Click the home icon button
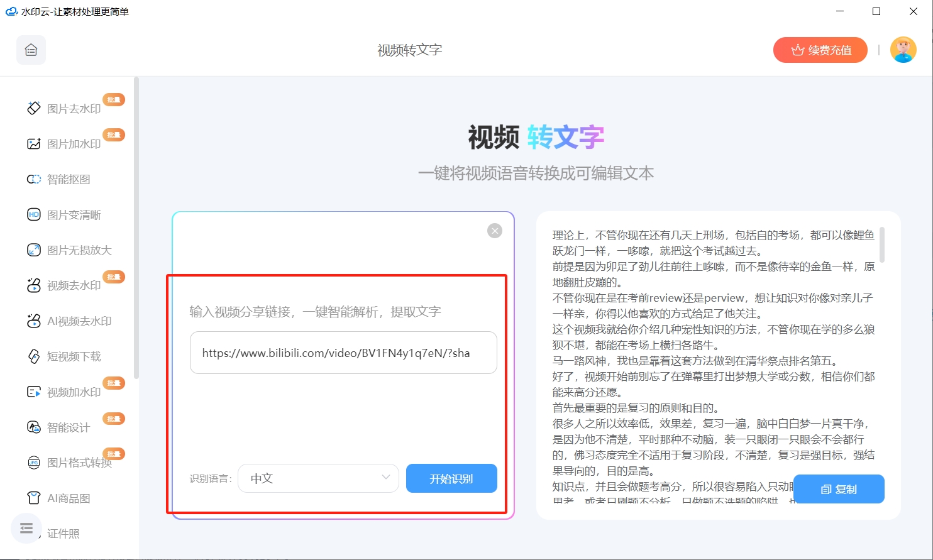Screen dimensions: 933x560 tap(31, 50)
